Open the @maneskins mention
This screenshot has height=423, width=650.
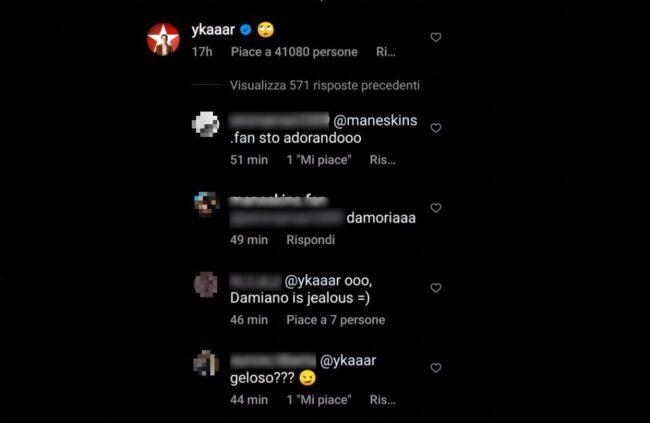375,121
